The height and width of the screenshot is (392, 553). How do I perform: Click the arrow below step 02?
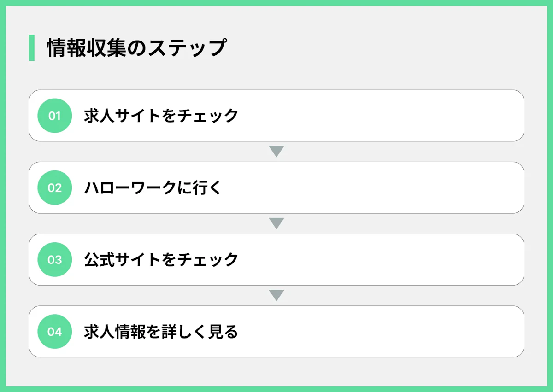[x=276, y=223]
